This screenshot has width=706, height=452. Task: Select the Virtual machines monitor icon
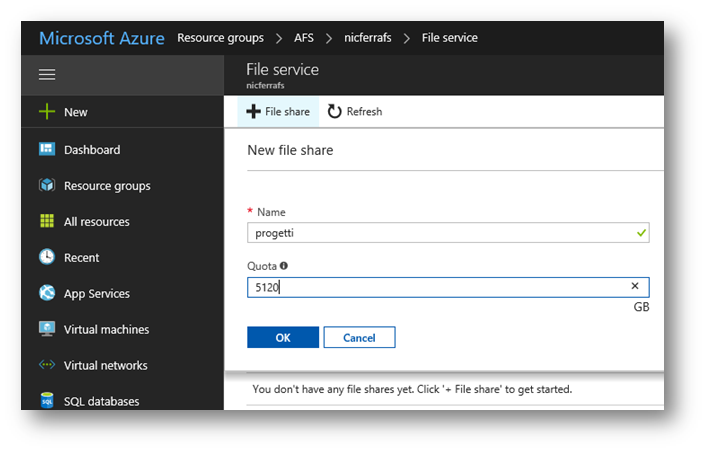tap(47, 329)
